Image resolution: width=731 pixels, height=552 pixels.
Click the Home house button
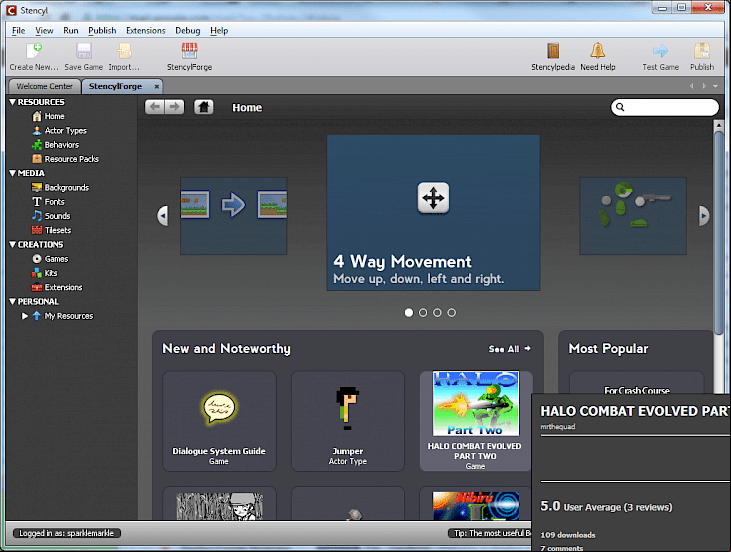[204, 107]
